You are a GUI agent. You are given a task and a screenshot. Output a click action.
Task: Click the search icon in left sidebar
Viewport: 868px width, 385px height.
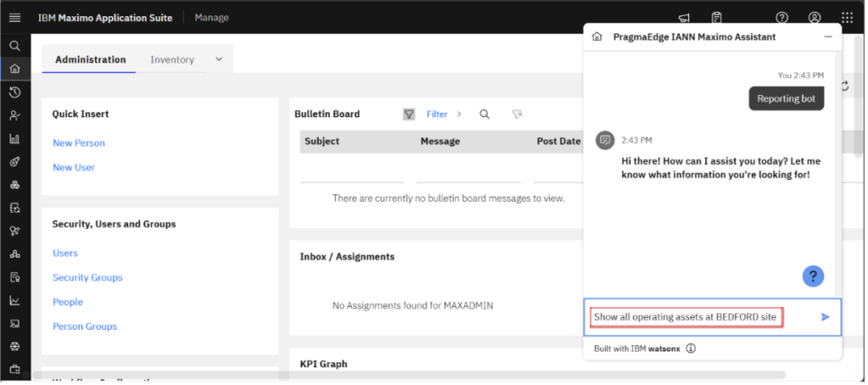[x=15, y=46]
